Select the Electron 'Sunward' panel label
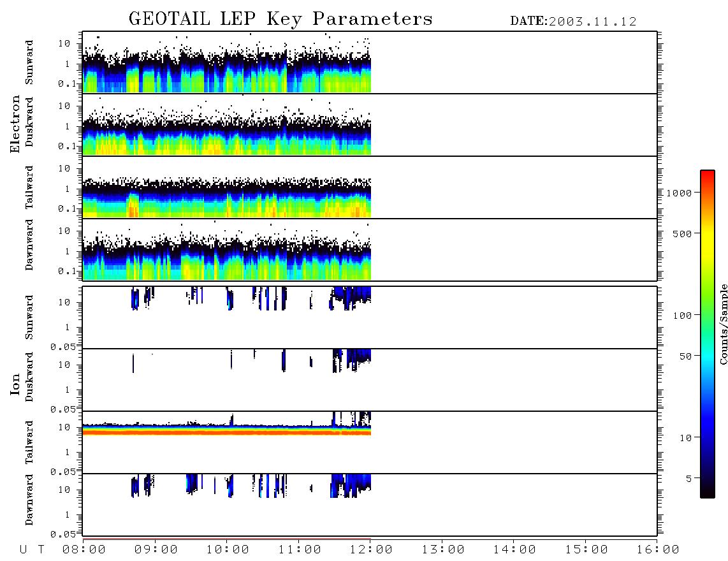Image resolution: width=728 pixels, height=561 pixels. click(29, 62)
